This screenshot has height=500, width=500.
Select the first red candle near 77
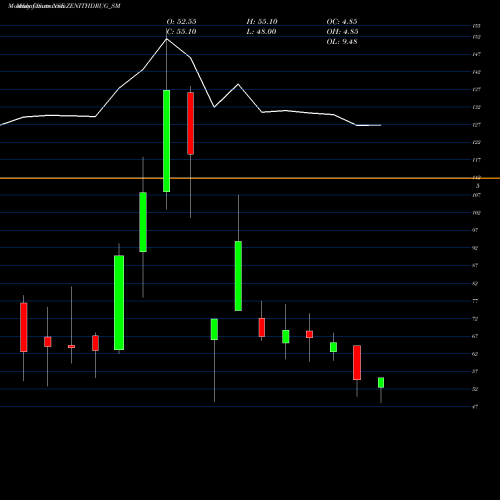24,327
